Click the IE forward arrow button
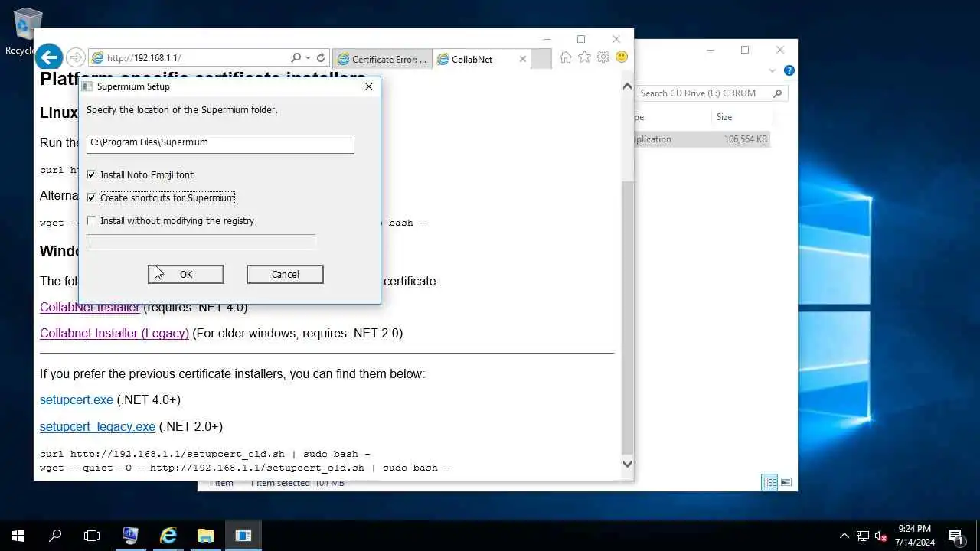 tap(75, 57)
